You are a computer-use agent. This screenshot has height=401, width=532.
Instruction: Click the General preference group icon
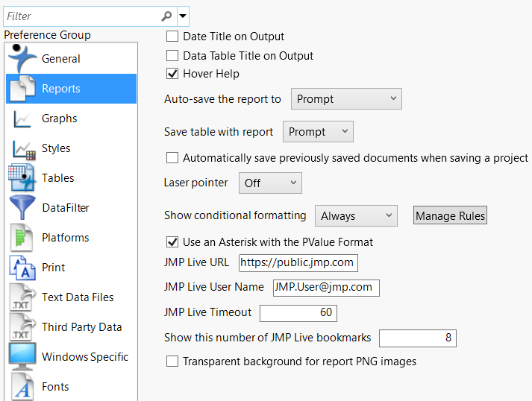(x=22, y=59)
